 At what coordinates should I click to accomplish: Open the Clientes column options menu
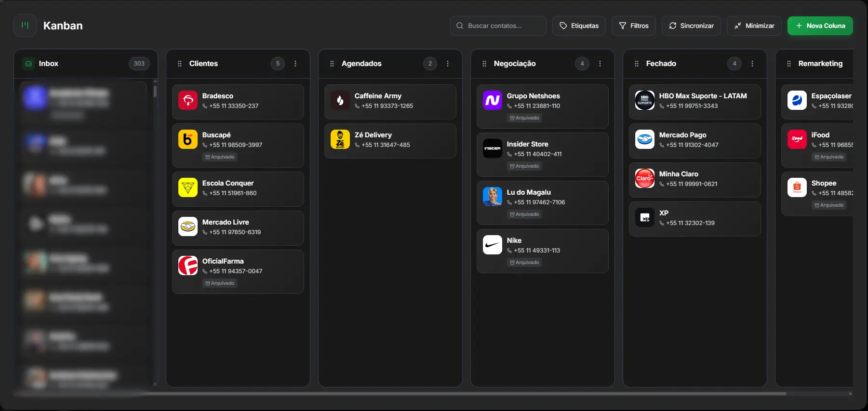295,64
